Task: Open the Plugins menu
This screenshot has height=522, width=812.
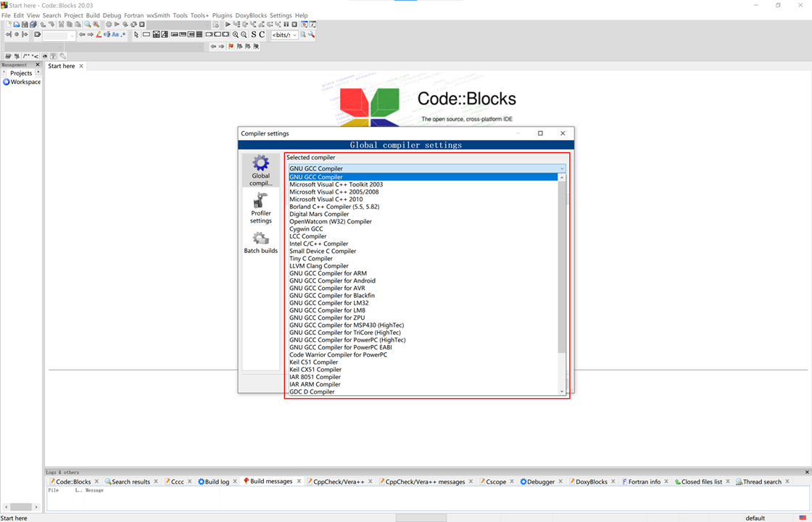Action: pyautogui.click(x=222, y=15)
